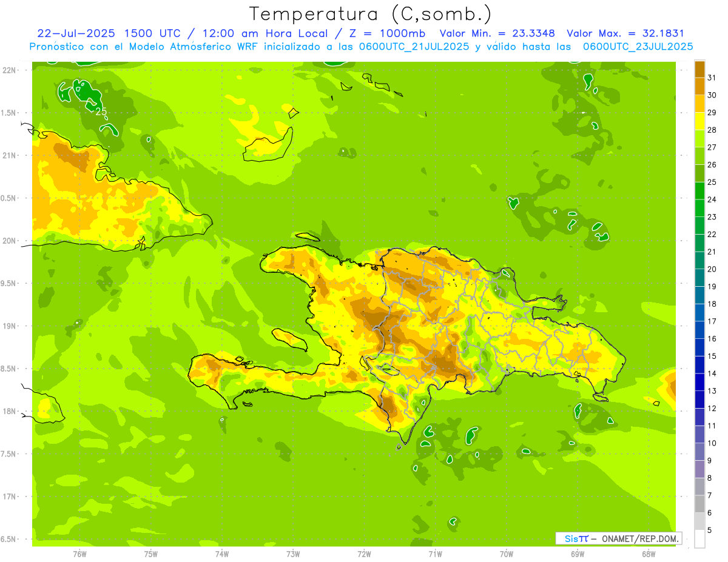This screenshot has height=562, width=728.
Task: Pick the legend color band between 12 and 13
Action: pos(699,400)
